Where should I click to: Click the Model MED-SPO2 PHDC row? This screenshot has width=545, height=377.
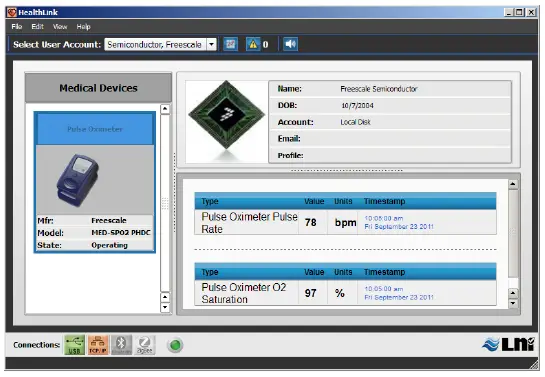pyautogui.click(x=95, y=232)
